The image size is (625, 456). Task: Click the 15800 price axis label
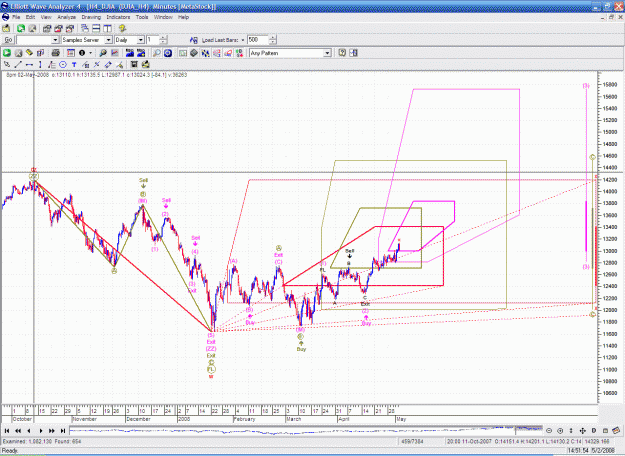(610, 85)
